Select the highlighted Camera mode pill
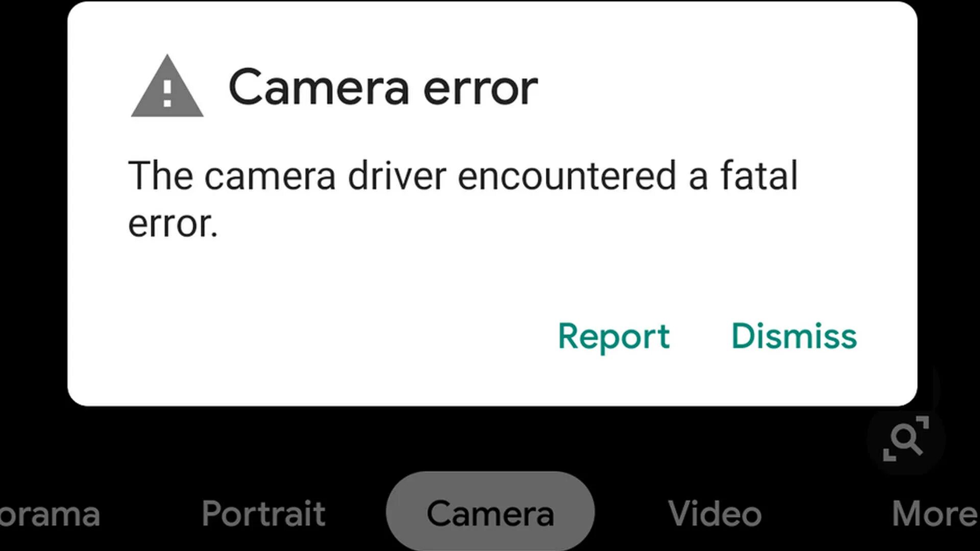Viewport: 980px width, 551px height. (490, 511)
